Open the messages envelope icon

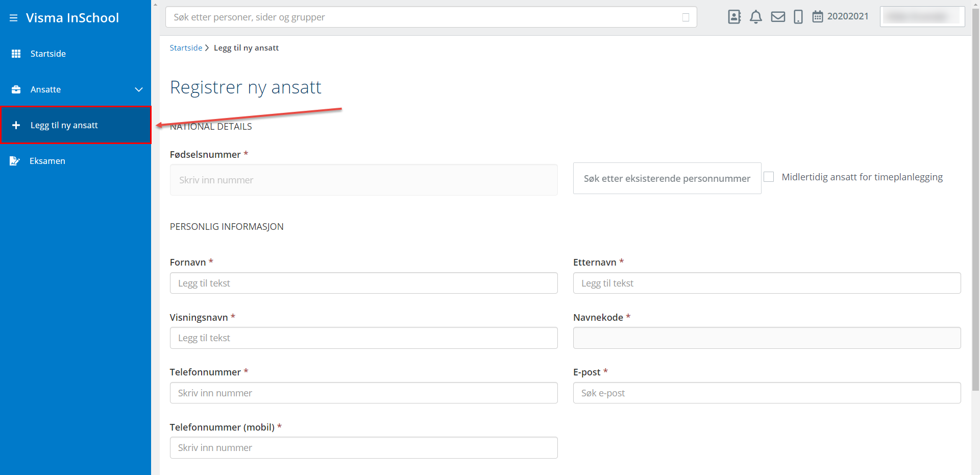coord(778,17)
